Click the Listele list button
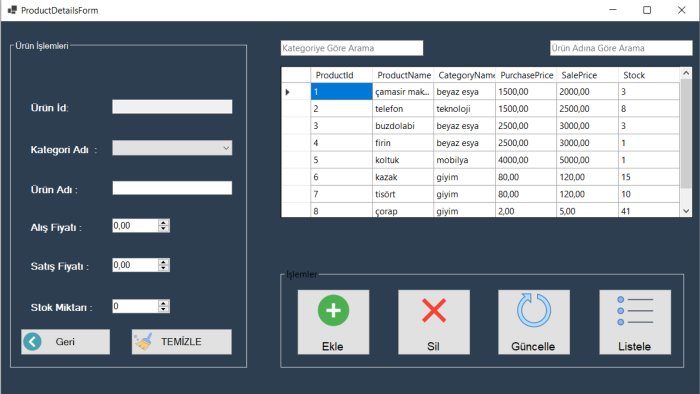This screenshot has width=700, height=394. click(634, 322)
